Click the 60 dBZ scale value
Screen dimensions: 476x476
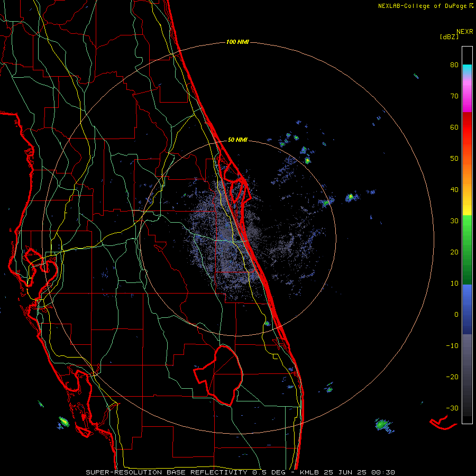click(x=454, y=127)
